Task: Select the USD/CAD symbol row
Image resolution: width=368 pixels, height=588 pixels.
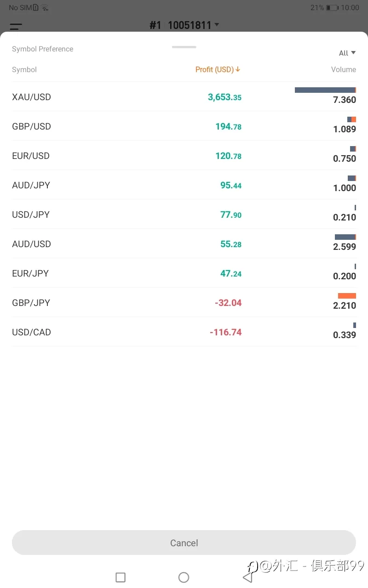Action: pos(184,332)
